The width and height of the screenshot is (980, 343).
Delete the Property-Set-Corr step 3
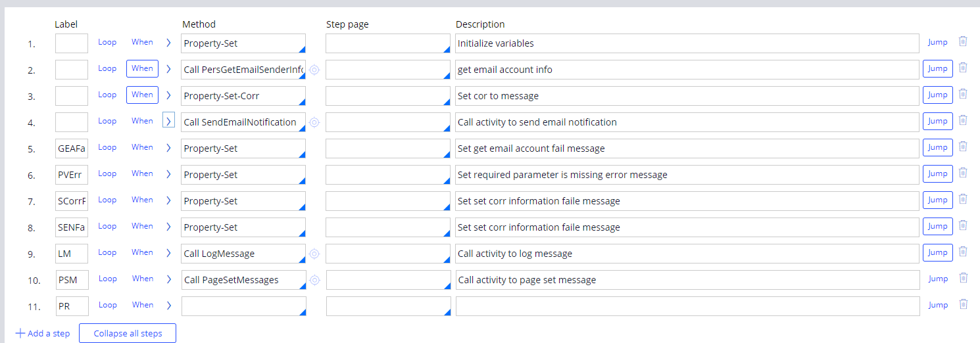963,94
